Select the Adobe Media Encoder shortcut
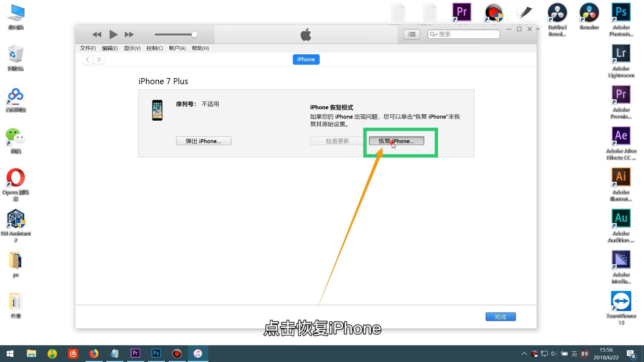This screenshot has height=362, width=644. click(621, 267)
